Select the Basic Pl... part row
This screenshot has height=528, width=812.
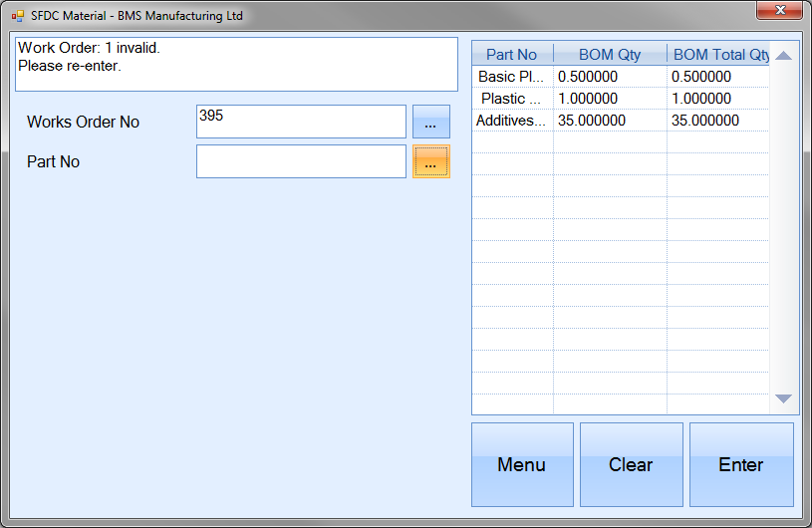click(x=512, y=77)
